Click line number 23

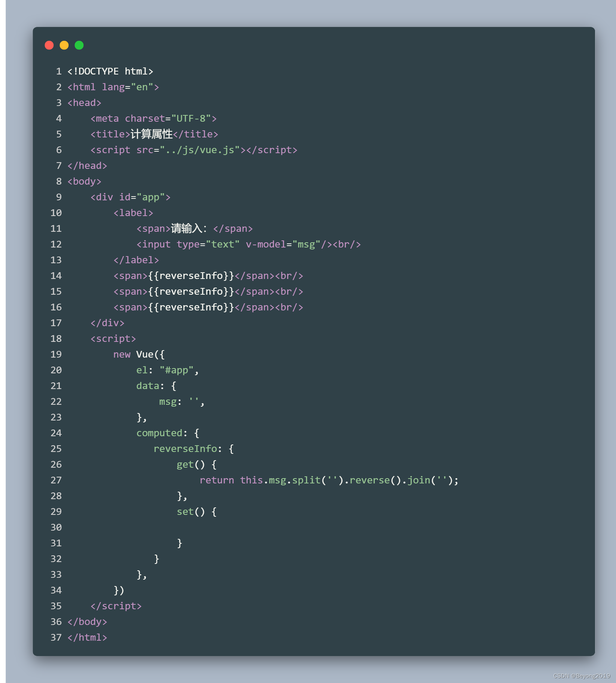56,418
